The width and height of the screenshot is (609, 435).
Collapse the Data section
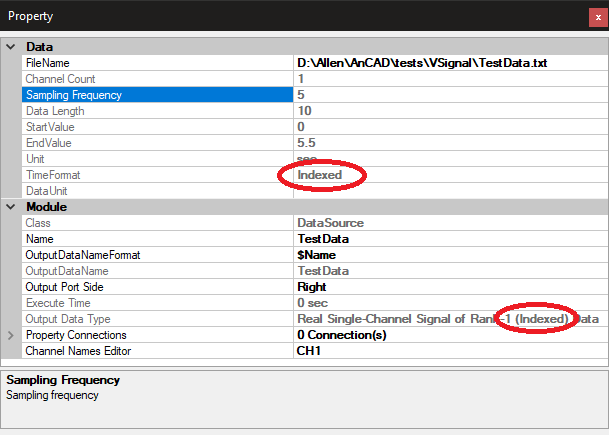[12, 47]
